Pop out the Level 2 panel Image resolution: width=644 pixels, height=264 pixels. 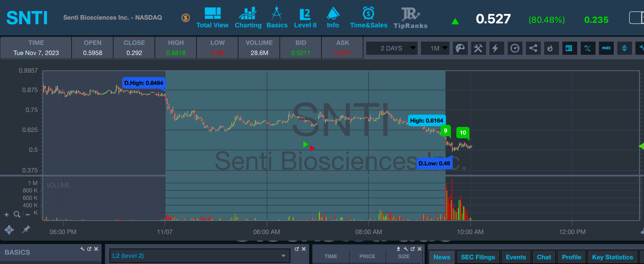pyautogui.click(x=297, y=249)
